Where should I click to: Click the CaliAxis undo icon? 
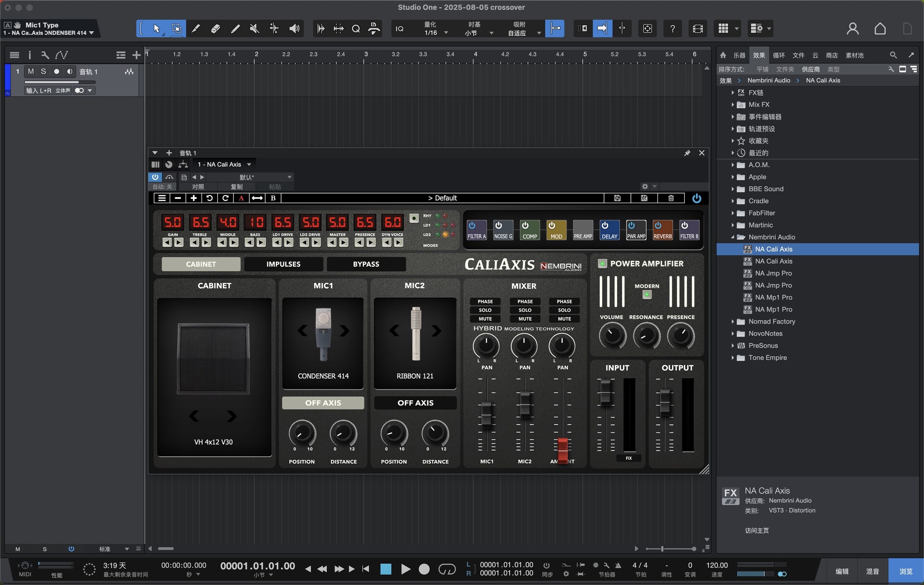click(x=209, y=198)
